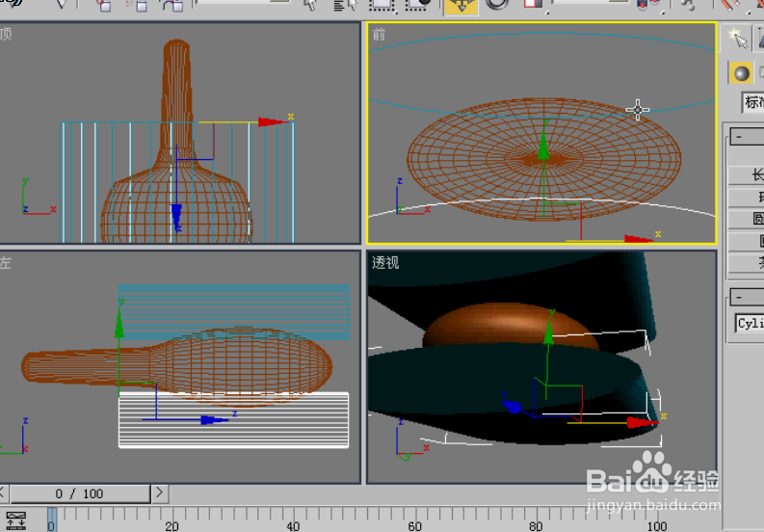The width and height of the screenshot is (764, 532).
Task: Click frame 100 on the track bar
Action: 657,526
